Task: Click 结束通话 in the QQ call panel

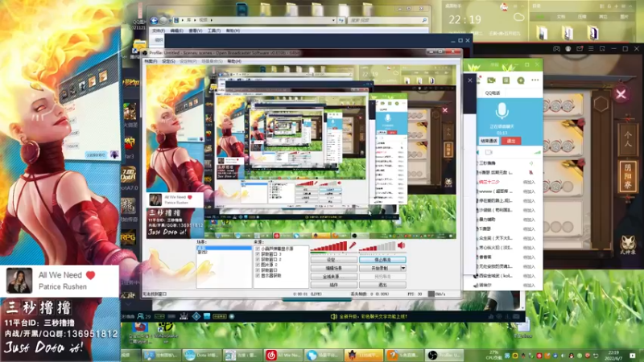Action: pos(489,141)
